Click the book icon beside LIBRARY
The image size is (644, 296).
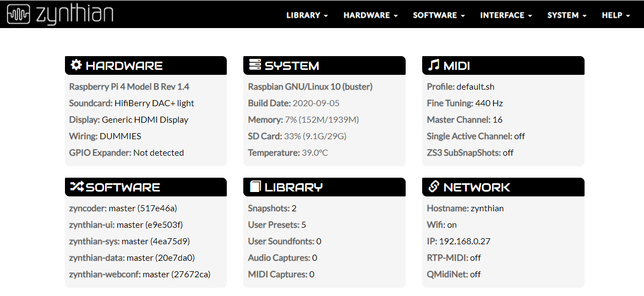point(255,187)
